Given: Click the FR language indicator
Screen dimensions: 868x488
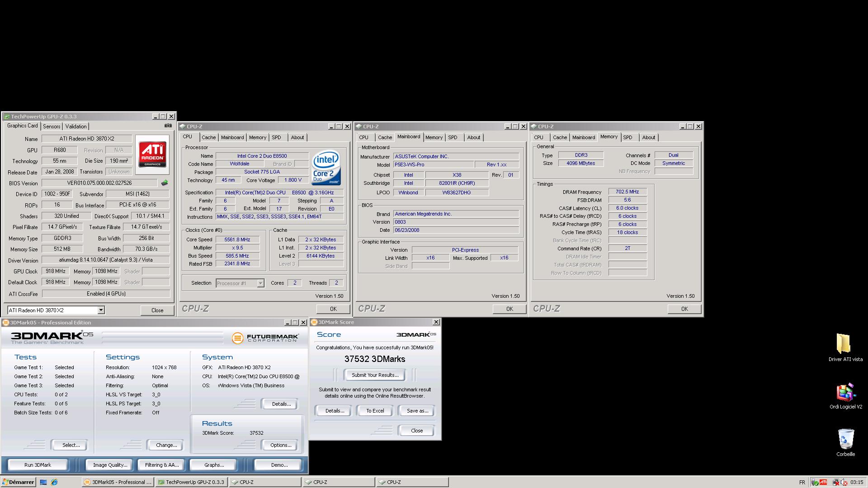Looking at the screenshot, I should pos(802,482).
